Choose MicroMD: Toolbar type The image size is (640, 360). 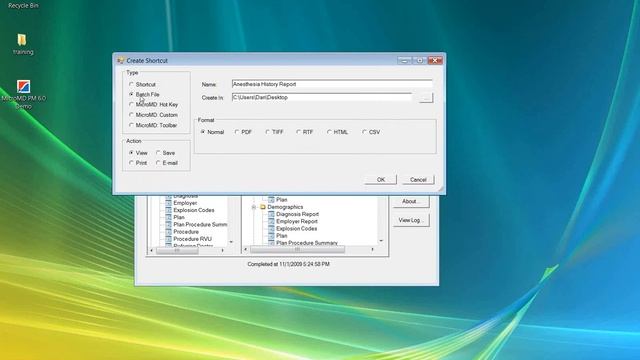pyautogui.click(x=153, y=125)
